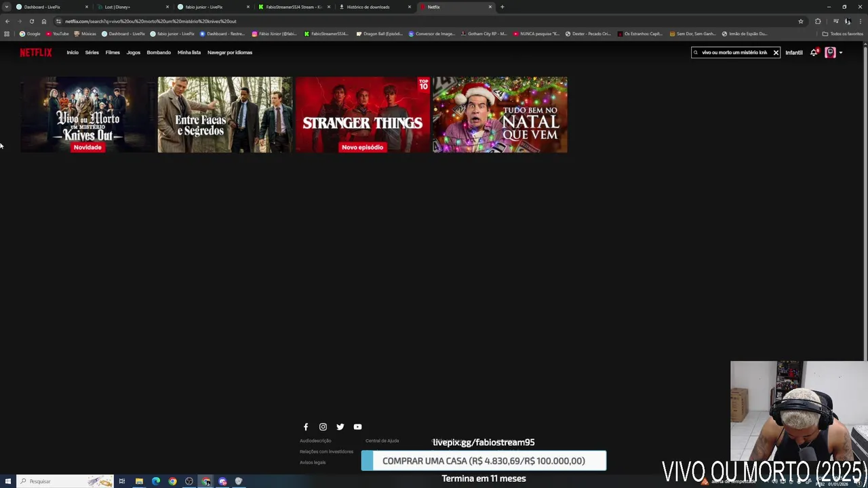Open Netflix Facebook page icon
The width and height of the screenshot is (868, 488).
coord(306,427)
